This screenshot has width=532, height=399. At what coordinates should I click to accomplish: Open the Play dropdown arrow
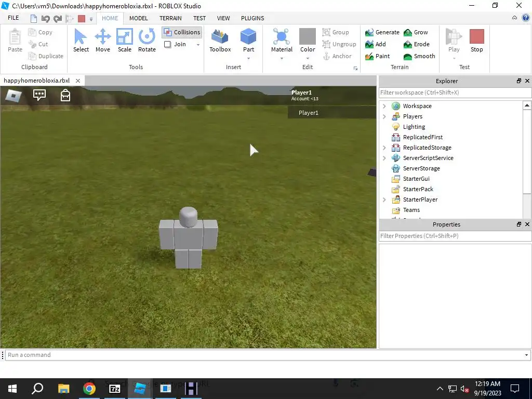click(454, 58)
